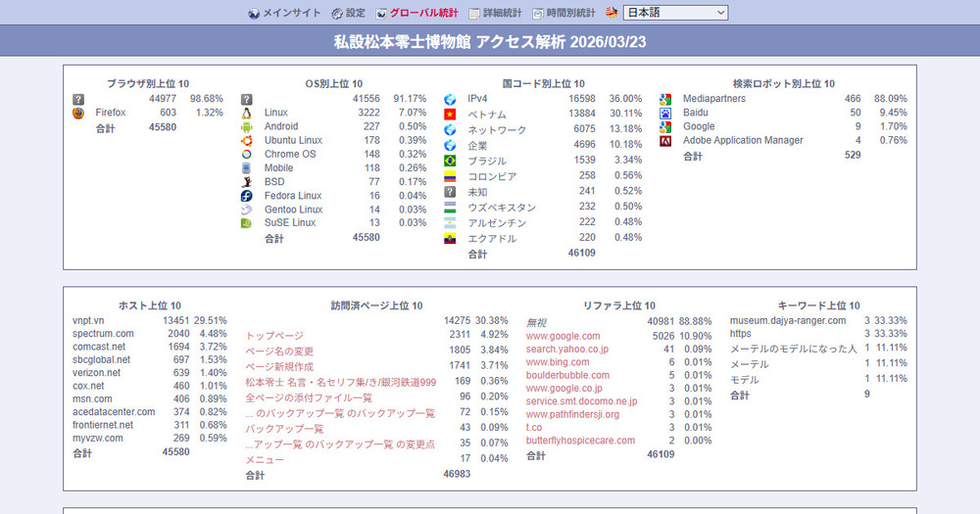Open 時間別統計 in top navigation
Viewport: 980px width, 514px height.
570,13
